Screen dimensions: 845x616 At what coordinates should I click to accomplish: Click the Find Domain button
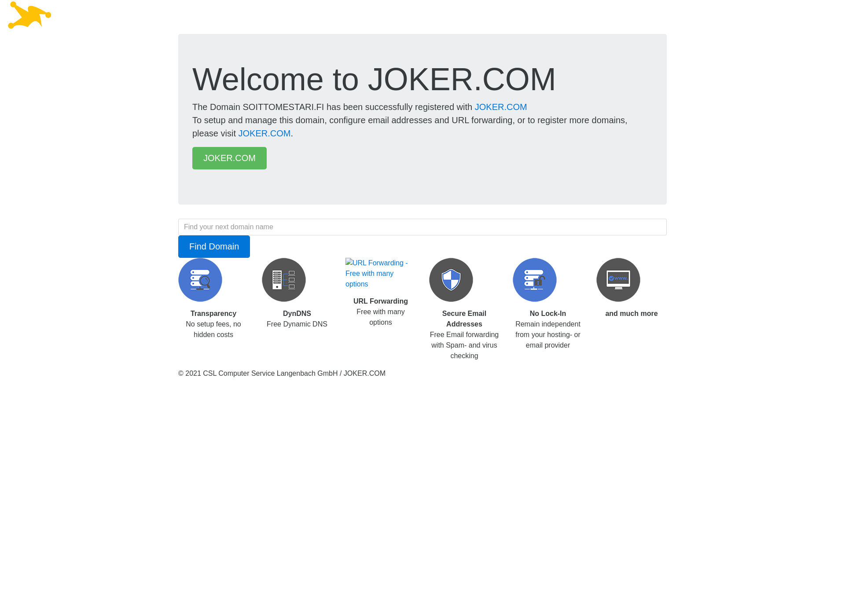coord(214,247)
